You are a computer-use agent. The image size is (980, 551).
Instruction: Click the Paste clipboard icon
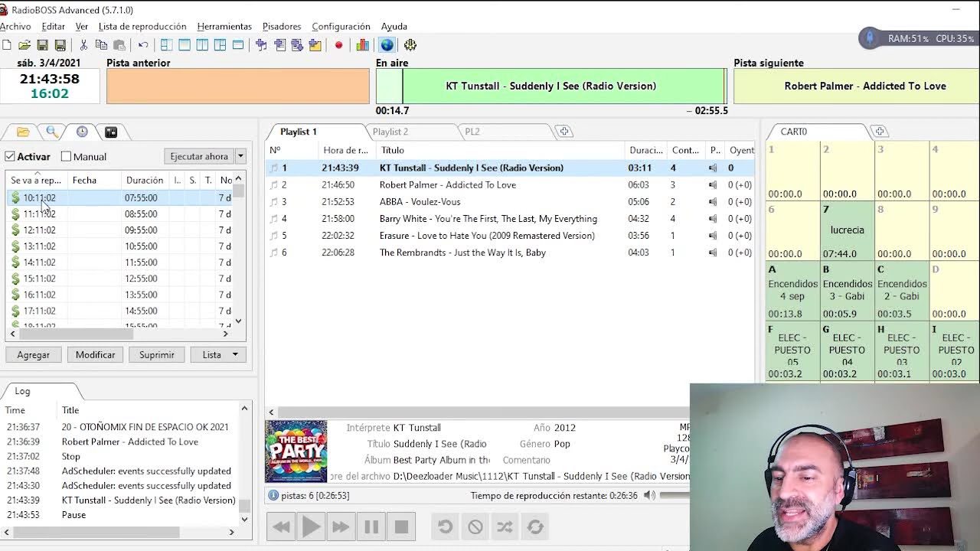(119, 45)
